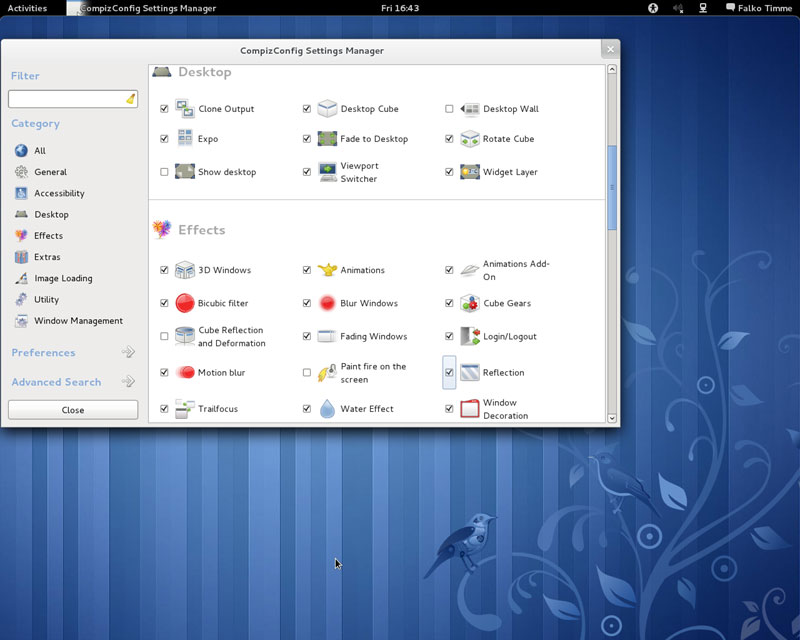The height and width of the screenshot is (640, 800).
Task: Click the vertical scrollbar thumb
Action: (612, 188)
